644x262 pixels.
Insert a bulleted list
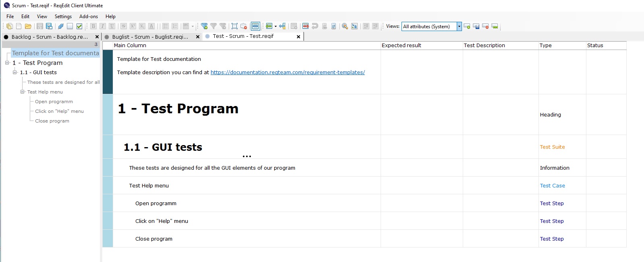pos(166,26)
